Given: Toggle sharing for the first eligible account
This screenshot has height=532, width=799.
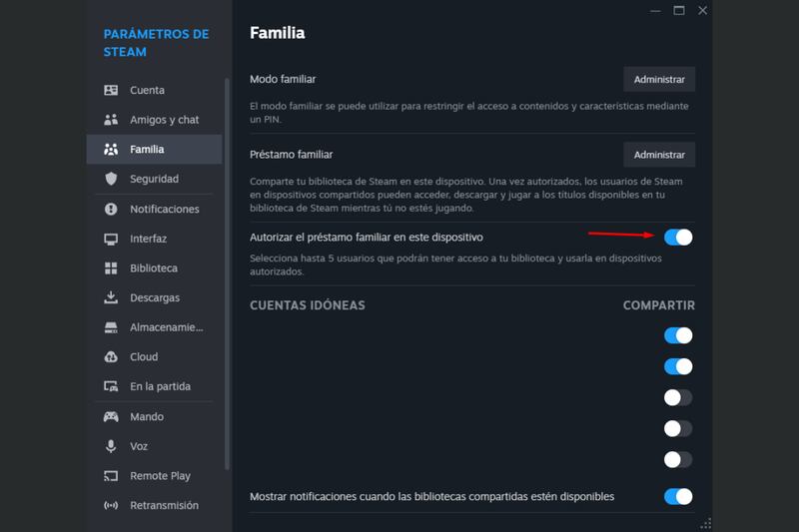Looking at the screenshot, I should (678, 335).
